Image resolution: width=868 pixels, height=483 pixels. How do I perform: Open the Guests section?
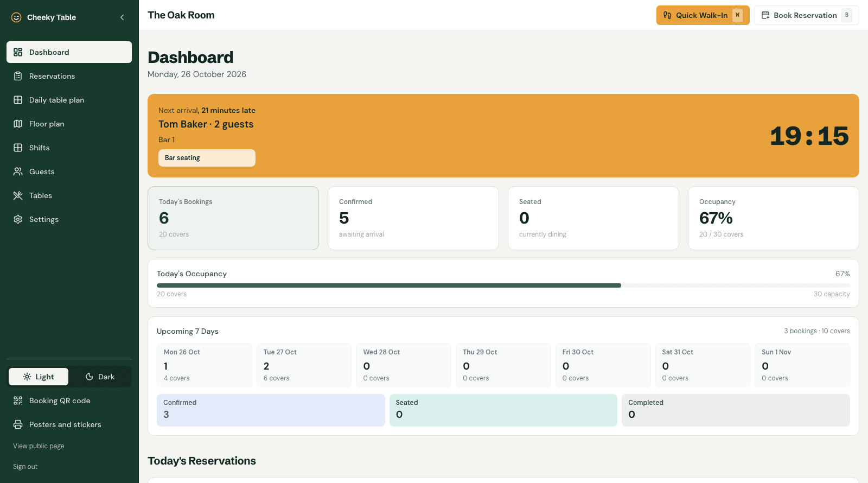tap(69, 171)
